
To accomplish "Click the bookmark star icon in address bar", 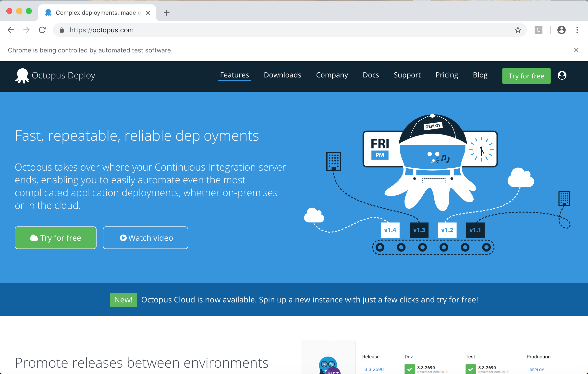I will click(x=518, y=30).
